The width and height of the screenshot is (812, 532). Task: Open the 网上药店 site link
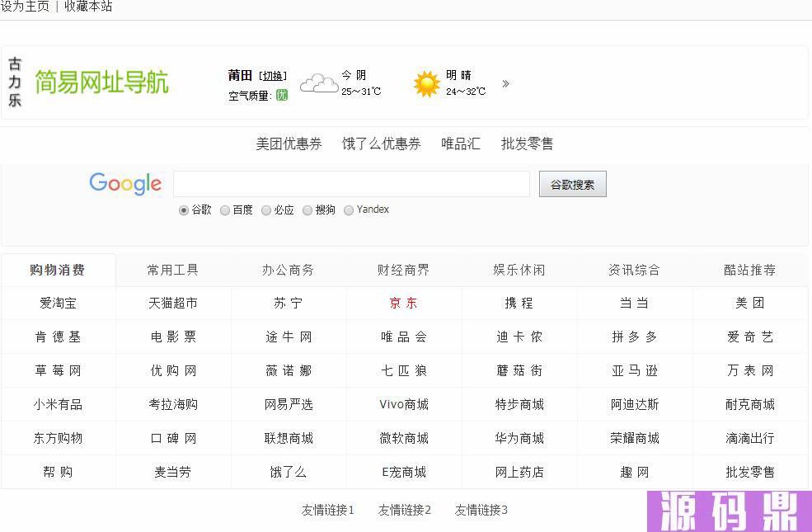tap(519, 472)
